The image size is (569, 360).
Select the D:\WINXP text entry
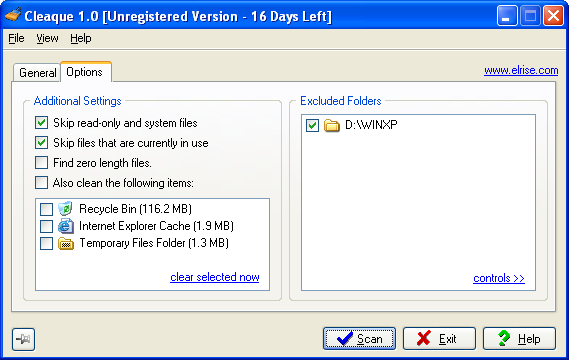(x=371, y=125)
